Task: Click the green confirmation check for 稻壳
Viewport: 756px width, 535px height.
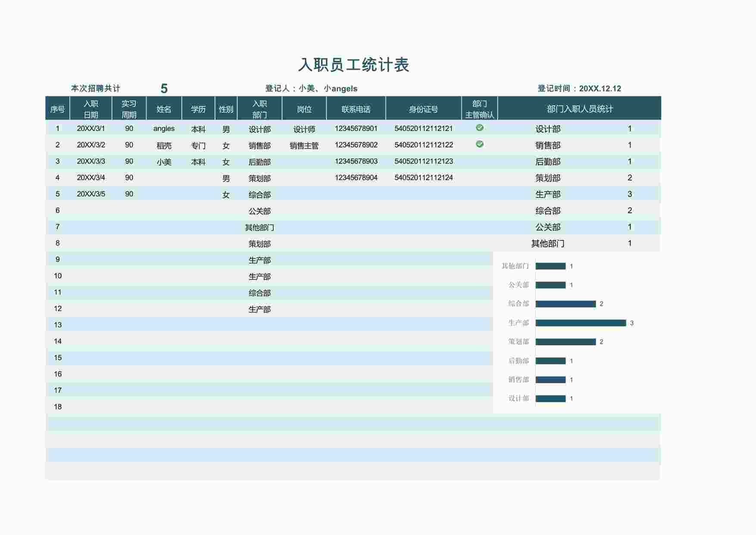Action: point(479,144)
